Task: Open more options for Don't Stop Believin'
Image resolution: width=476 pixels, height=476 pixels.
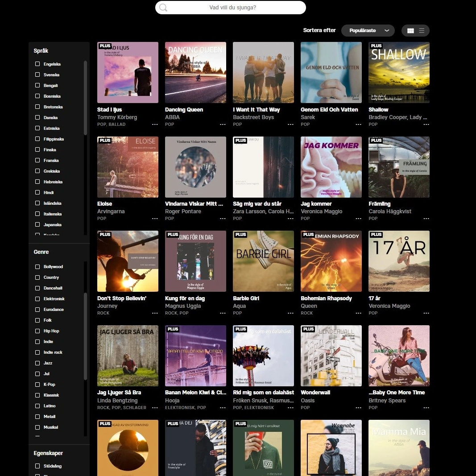Action: tap(155, 313)
